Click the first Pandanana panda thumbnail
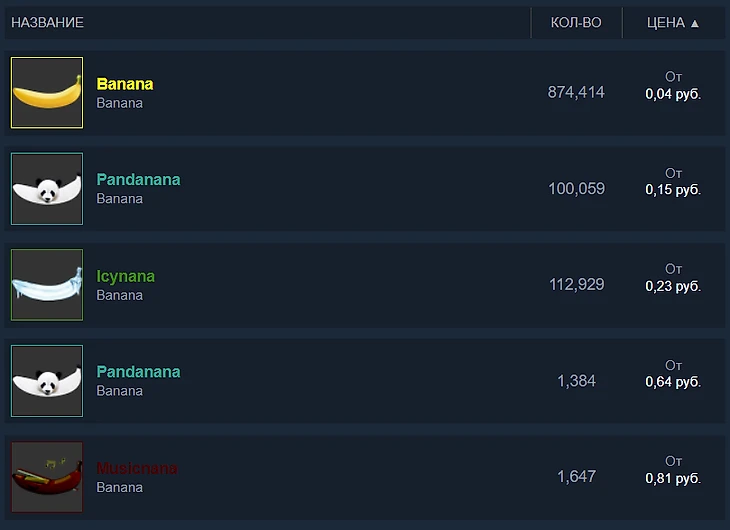Viewport: 730px width, 530px height. click(x=47, y=189)
